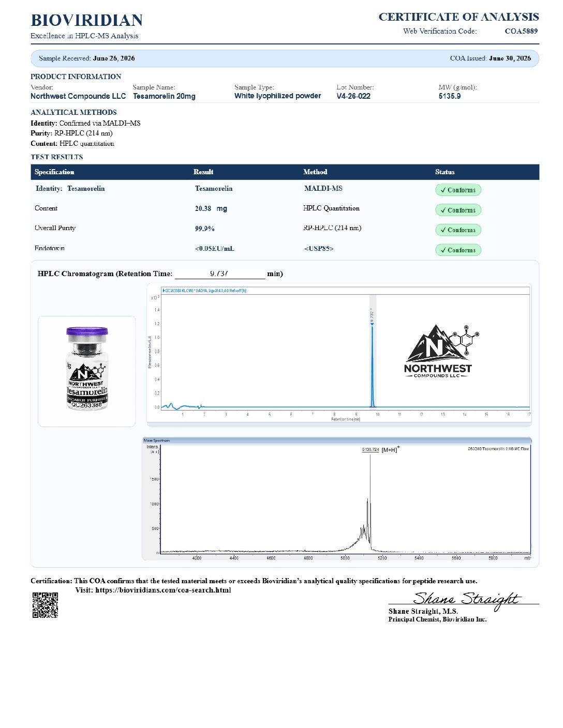This screenshot has width=563, height=728.
Task: Click the RP-HPLC (214 nm) method cell
Action: tap(332, 228)
